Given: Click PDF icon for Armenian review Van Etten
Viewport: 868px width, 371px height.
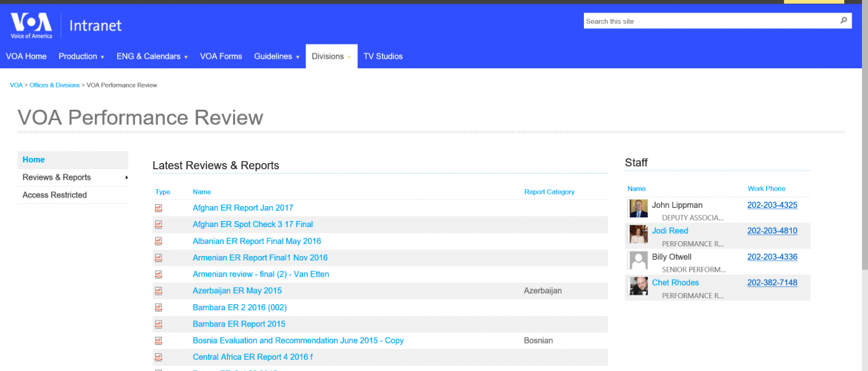Looking at the screenshot, I should [x=158, y=275].
